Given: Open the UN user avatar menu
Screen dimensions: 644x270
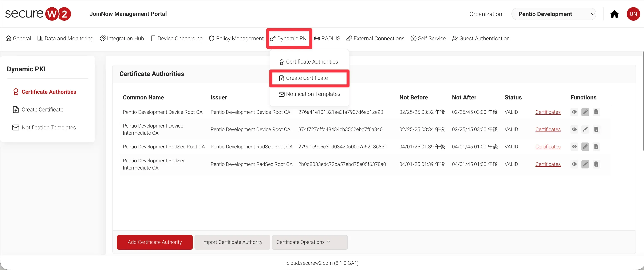Looking at the screenshot, I should [633, 14].
